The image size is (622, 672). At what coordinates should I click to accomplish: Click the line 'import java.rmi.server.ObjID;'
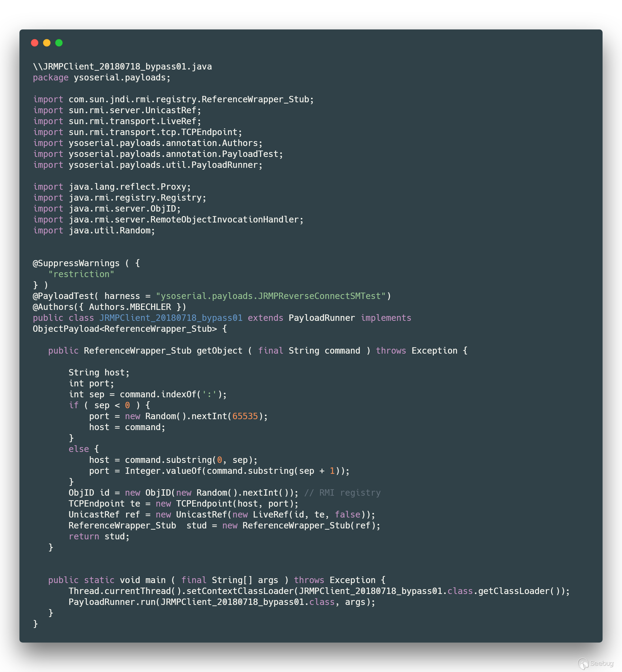tap(107, 209)
